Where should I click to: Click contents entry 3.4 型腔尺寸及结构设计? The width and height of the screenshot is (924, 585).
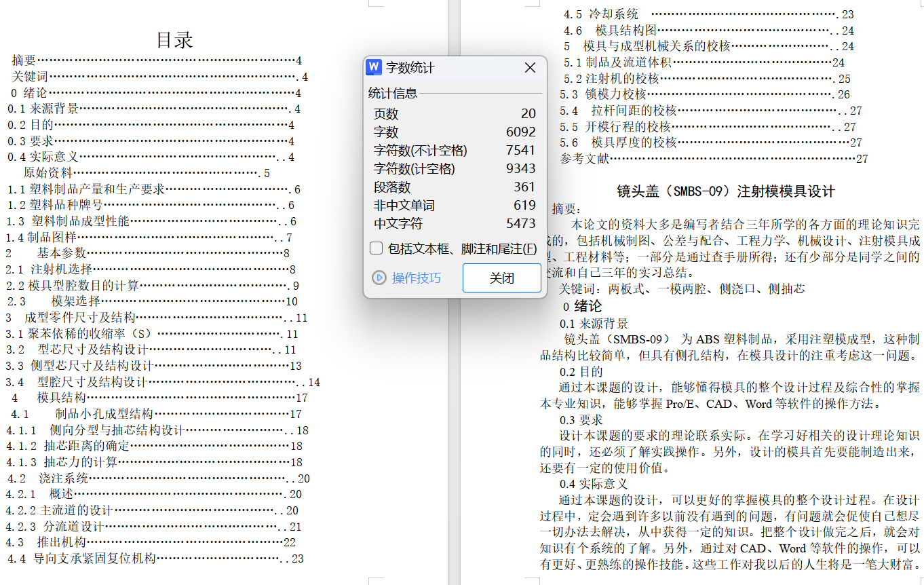pyautogui.click(x=163, y=382)
